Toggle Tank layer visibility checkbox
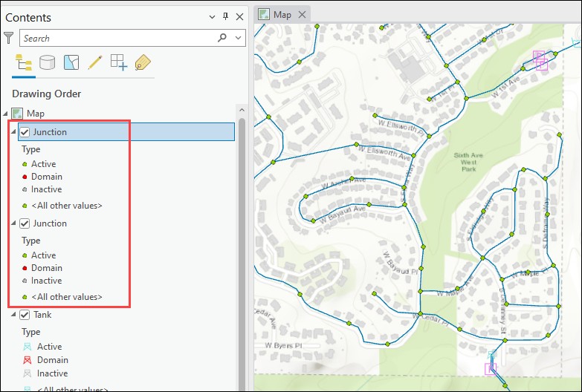This screenshot has height=392, width=582. tap(25, 315)
